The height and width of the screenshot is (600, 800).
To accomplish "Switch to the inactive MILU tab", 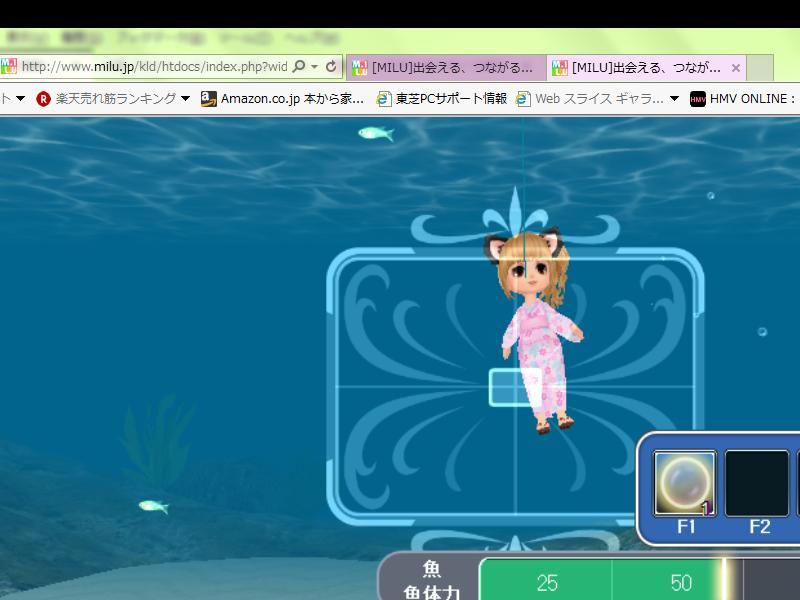I will (446, 67).
